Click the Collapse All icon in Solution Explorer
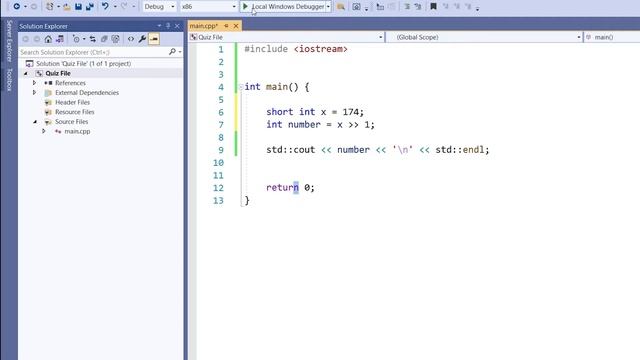Viewport: 640px width, 360px height. pyautogui.click(x=104, y=39)
